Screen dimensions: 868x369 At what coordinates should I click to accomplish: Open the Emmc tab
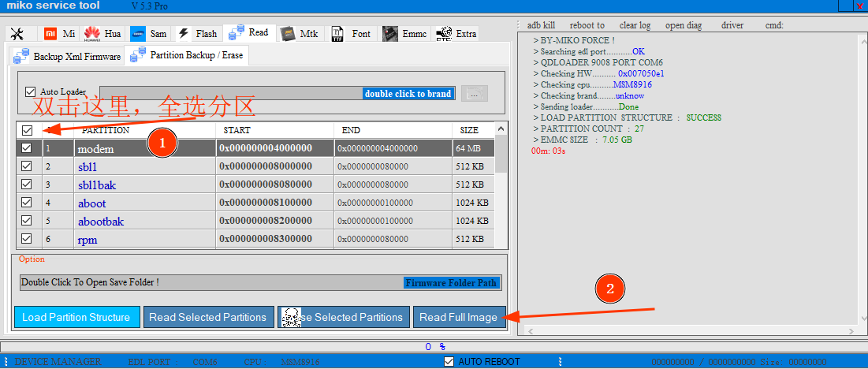pos(405,34)
